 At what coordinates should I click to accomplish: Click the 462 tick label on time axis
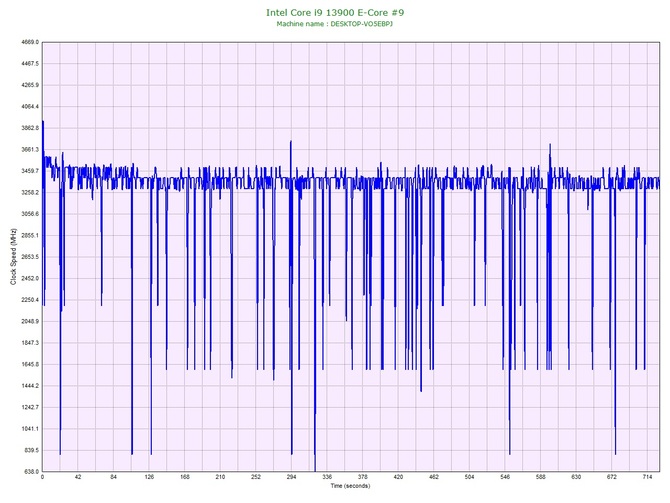coord(434,477)
